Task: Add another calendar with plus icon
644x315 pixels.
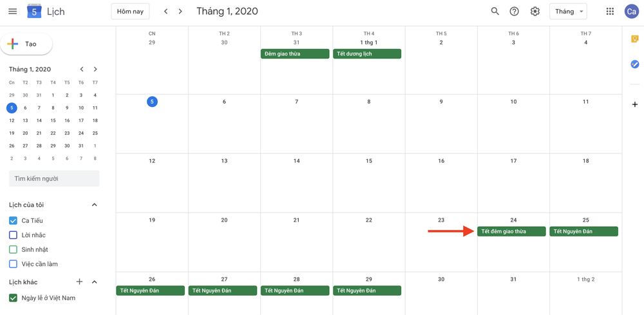Action: pyautogui.click(x=79, y=282)
